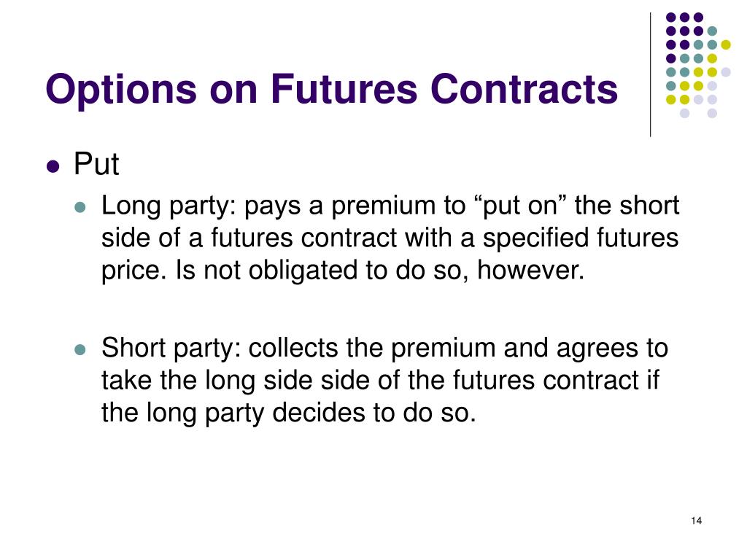The height and width of the screenshot is (560, 747).
Task: Click the teal bullet before Short party
Action: click(x=80, y=350)
